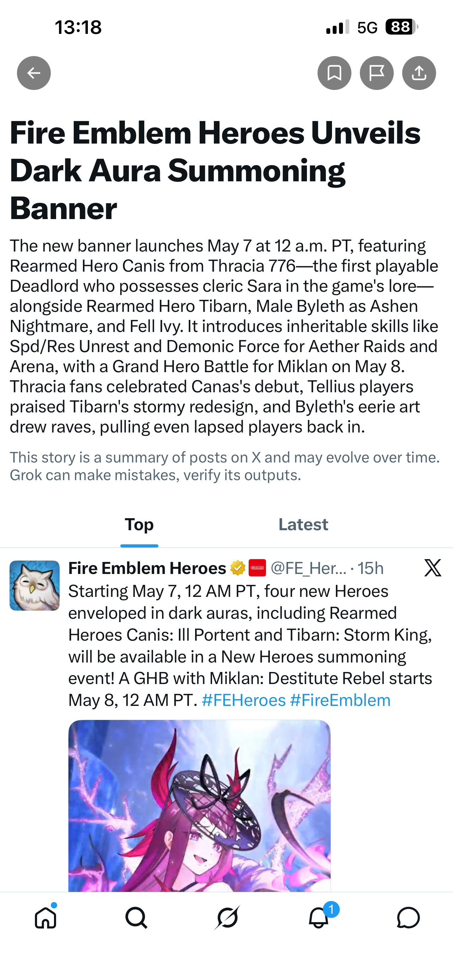Open the #FEHeroes hashtag

click(x=243, y=700)
